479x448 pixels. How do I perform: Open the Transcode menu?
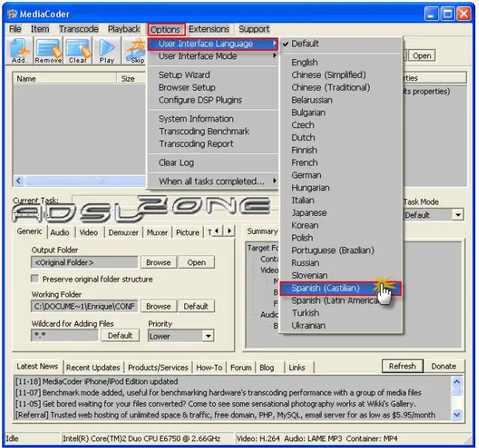click(x=79, y=29)
